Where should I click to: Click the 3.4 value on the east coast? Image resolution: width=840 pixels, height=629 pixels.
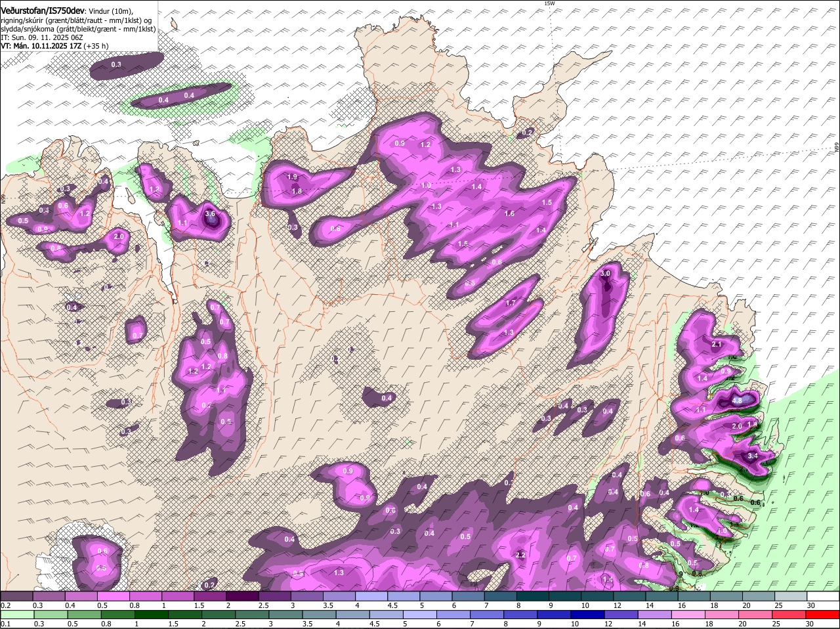(753, 456)
